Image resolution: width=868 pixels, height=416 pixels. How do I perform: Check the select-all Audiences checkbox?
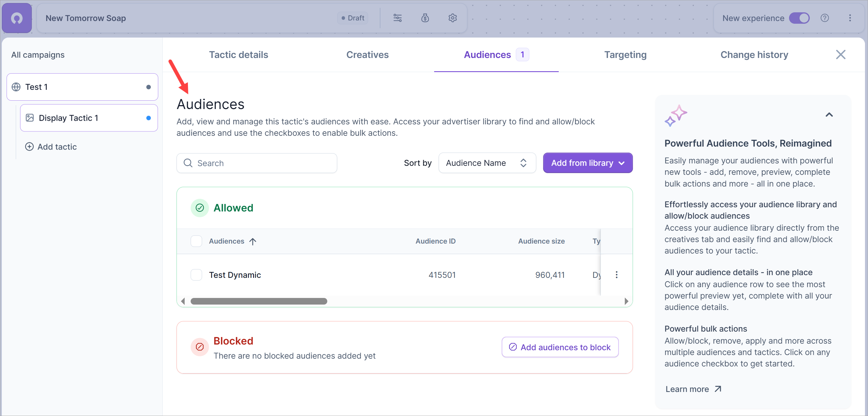point(196,241)
